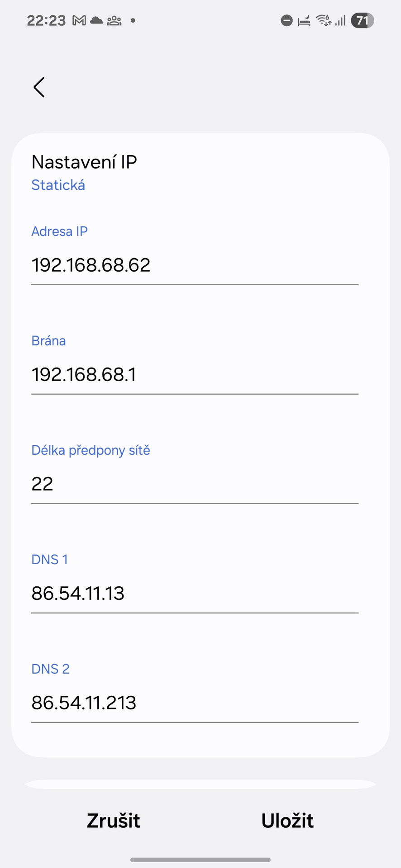Screen dimensions: 401x868
Task: Tap the more-notifications dot in status bar
Action: coord(133,21)
